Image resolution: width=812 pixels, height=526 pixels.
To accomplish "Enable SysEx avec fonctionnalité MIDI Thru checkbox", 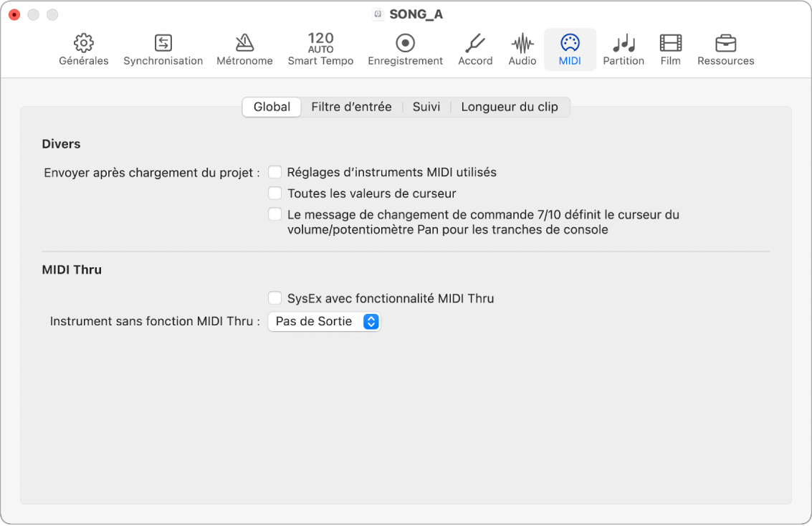I will point(274,298).
